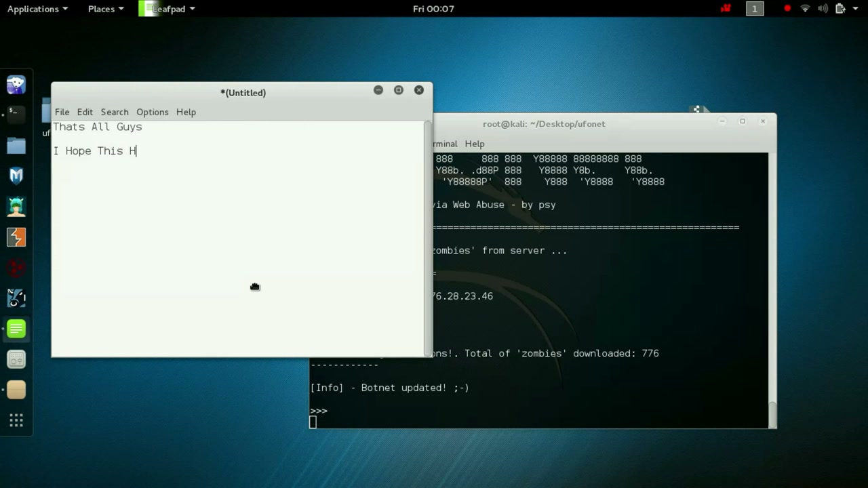The width and height of the screenshot is (868, 488).
Task: Click the red recording dot indicator
Action: click(787, 9)
